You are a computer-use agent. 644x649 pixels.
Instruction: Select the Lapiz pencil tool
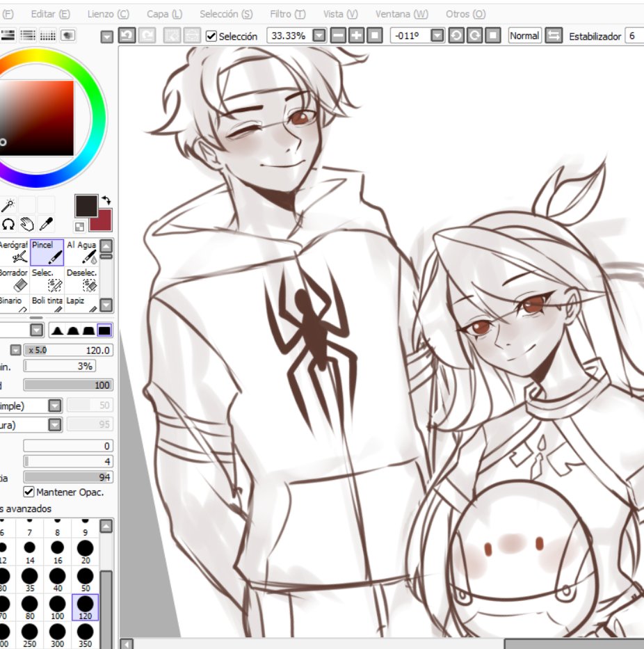coord(82,303)
